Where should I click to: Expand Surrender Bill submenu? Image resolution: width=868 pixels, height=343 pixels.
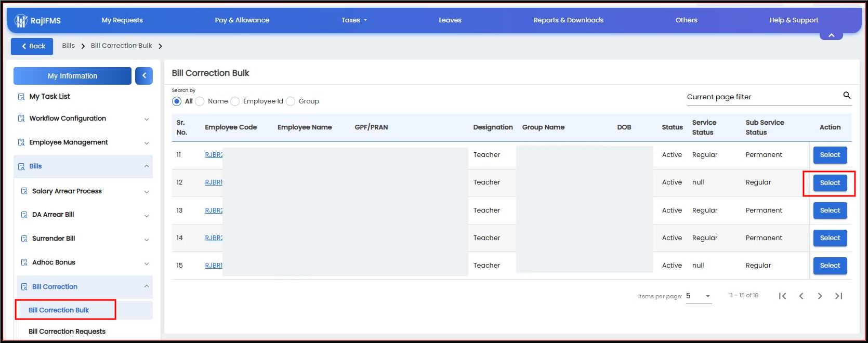[x=147, y=239]
